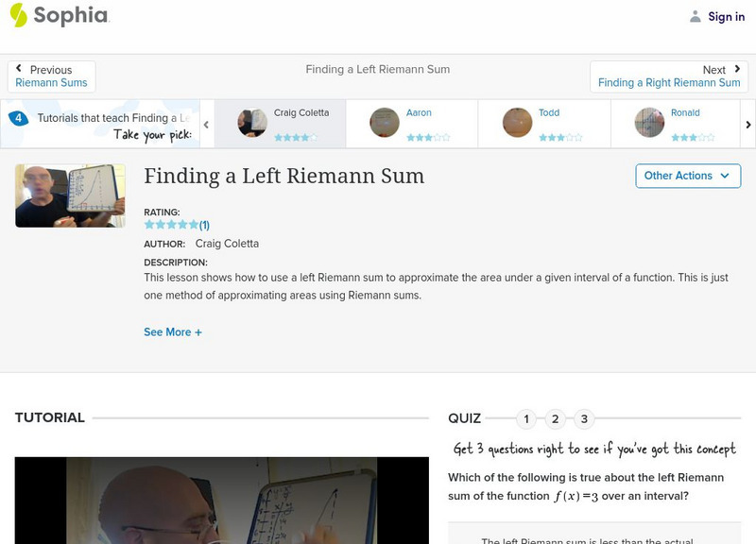Open quiz question step 2
756x544 pixels.
556,417
